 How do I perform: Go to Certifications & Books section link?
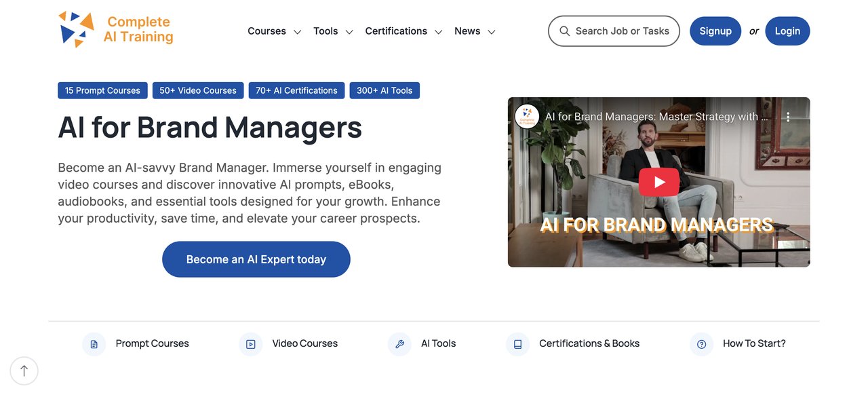(589, 343)
